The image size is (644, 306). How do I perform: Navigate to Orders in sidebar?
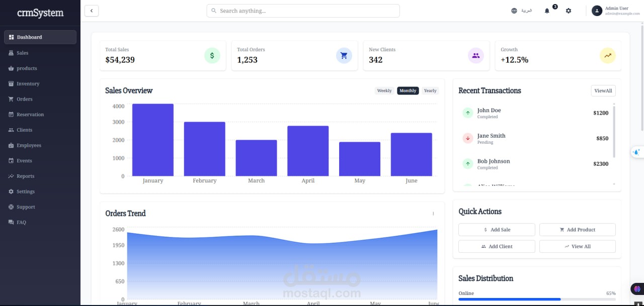point(40,99)
